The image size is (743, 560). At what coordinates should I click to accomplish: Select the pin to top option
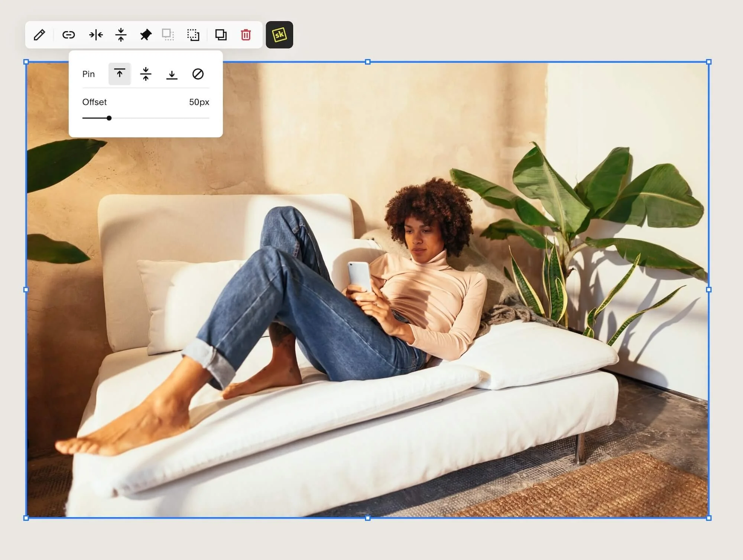pyautogui.click(x=120, y=74)
